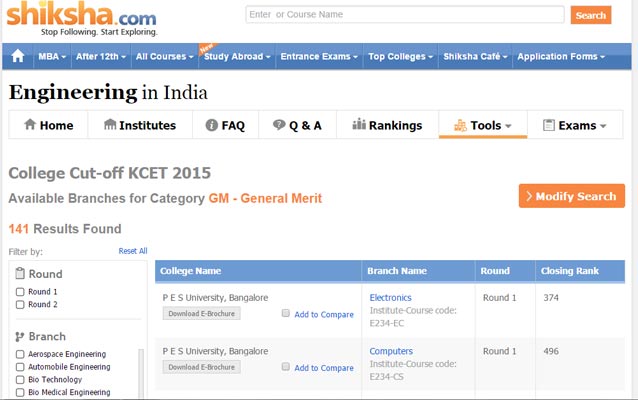Enable Add to Compare for Electronics row
The height and width of the screenshot is (400, 638).
click(x=286, y=313)
